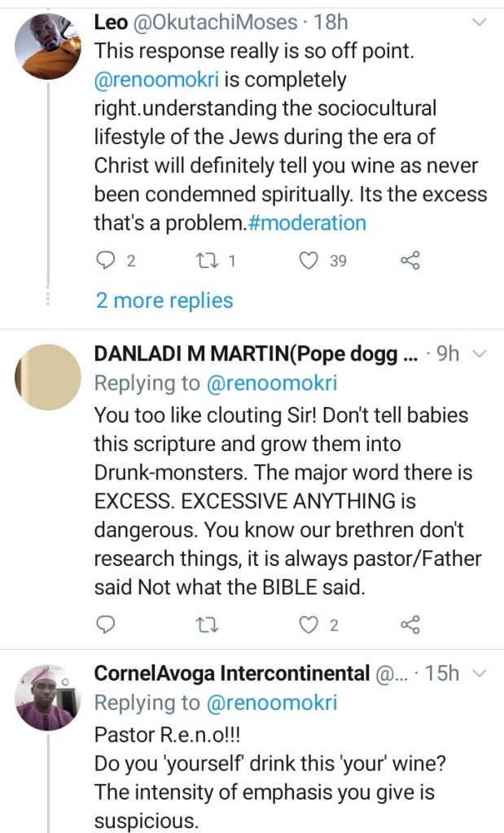Show 2 more replies
The height and width of the screenshot is (833, 504).
pyautogui.click(x=164, y=300)
